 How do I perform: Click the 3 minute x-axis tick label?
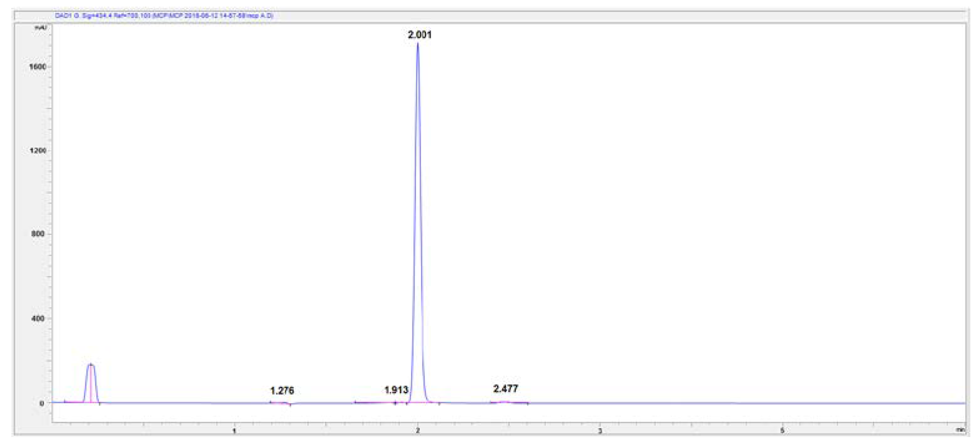600,431
